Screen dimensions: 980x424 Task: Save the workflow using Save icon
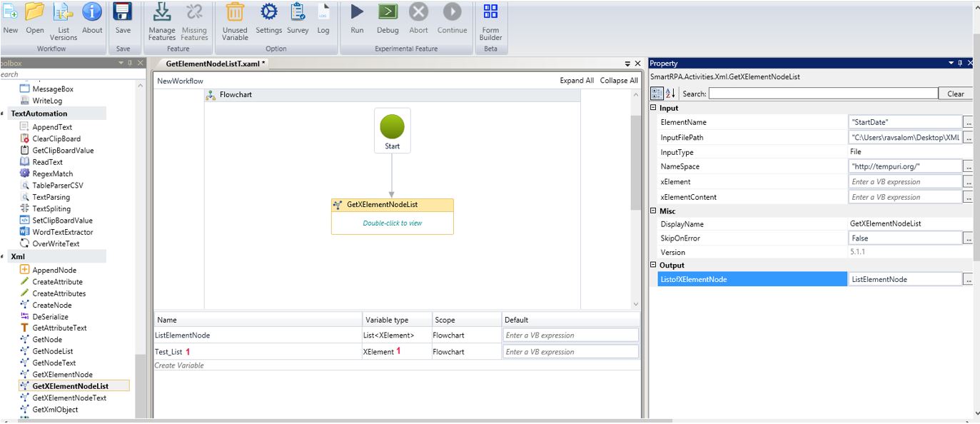(123, 12)
